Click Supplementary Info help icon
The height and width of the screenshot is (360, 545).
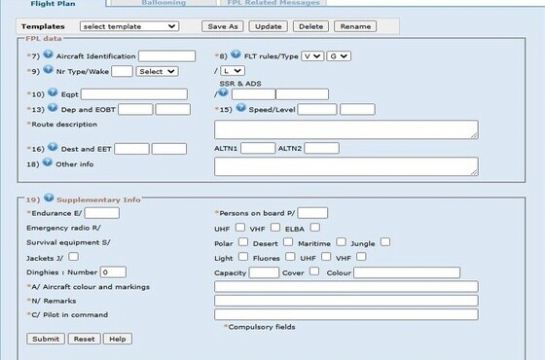49,198
